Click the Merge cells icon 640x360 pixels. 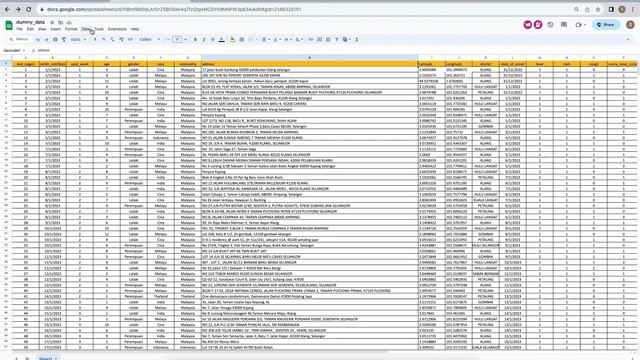click(x=251, y=40)
